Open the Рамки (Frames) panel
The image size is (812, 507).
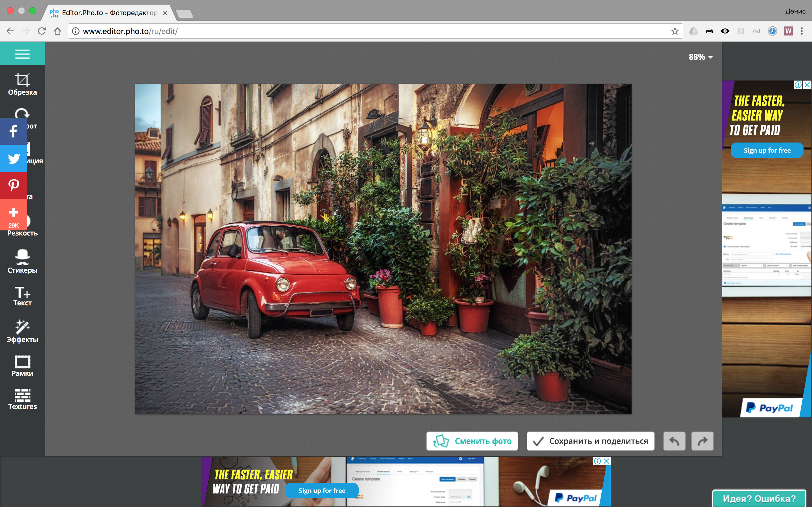click(22, 366)
